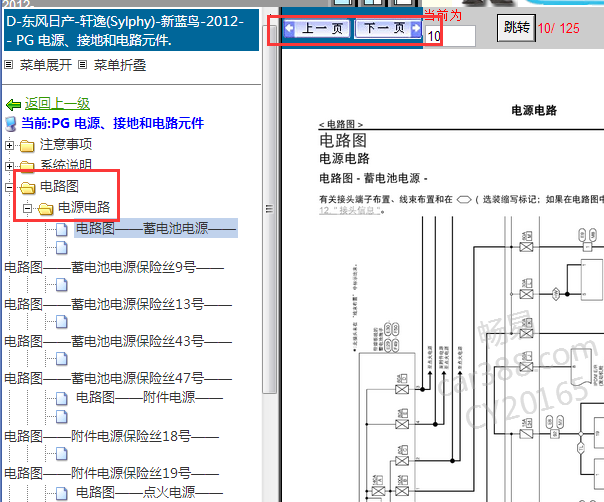Click page icon of 附件电源 item
The image size is (604, 502).
point(62,398)
